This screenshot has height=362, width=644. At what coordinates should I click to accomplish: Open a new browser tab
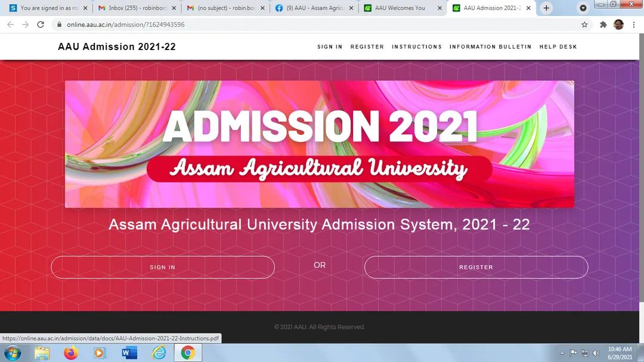click(546, 8)
